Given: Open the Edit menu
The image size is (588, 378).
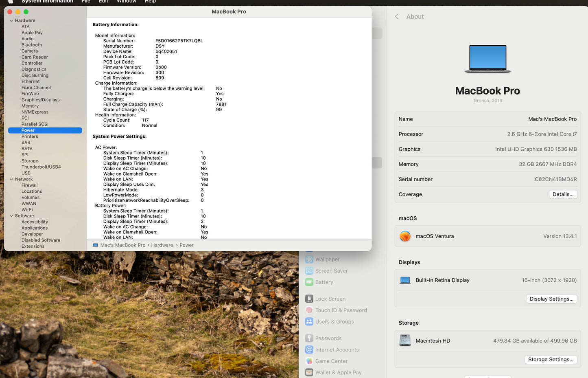Looking at the screenshot, I should click(103, 2).
